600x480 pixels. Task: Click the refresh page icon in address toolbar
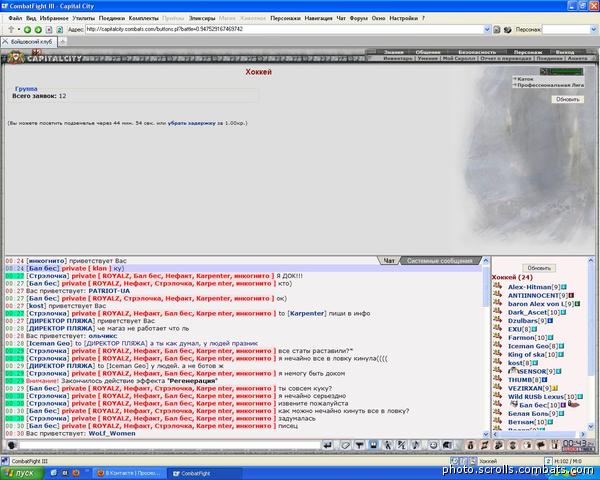point(60,29)
